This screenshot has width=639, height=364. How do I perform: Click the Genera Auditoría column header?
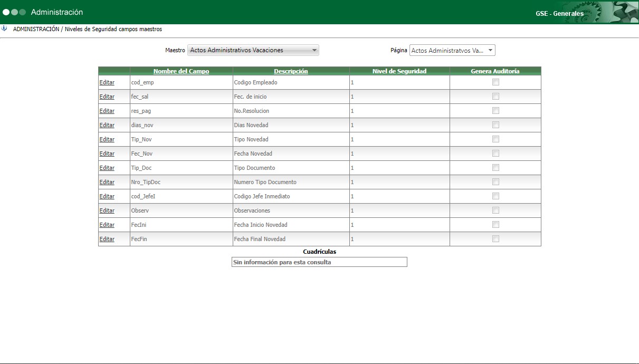[x=495, y=71]
